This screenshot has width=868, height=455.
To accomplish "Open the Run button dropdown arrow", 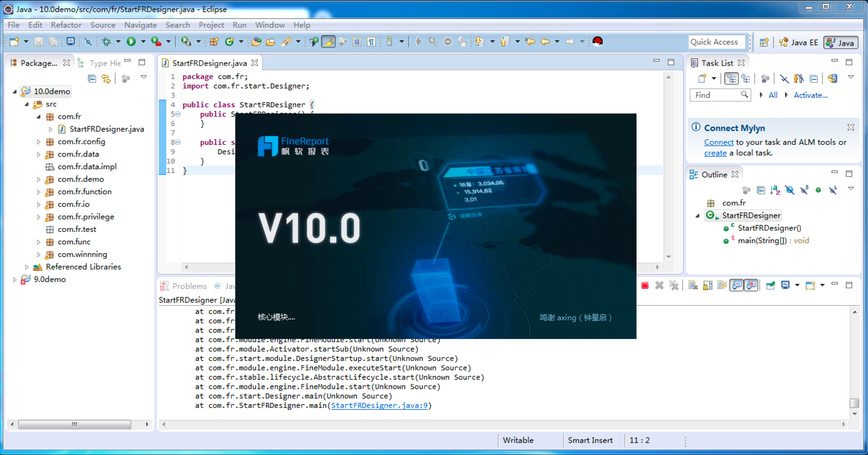I will pos(143,42).
